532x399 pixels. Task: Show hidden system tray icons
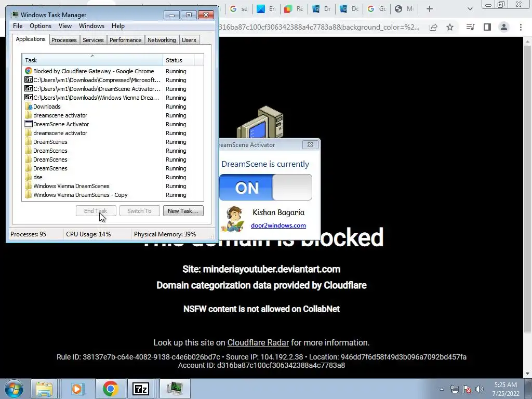click(442, 390)
